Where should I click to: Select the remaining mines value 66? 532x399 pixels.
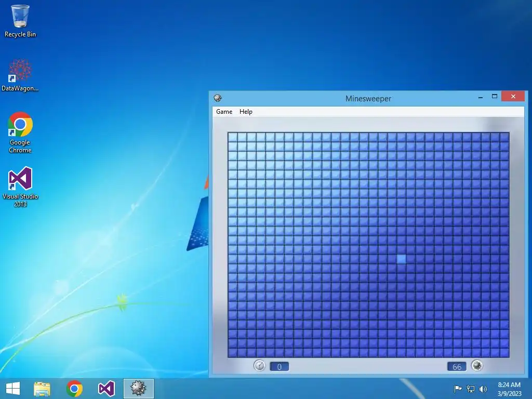pos(457,367)
